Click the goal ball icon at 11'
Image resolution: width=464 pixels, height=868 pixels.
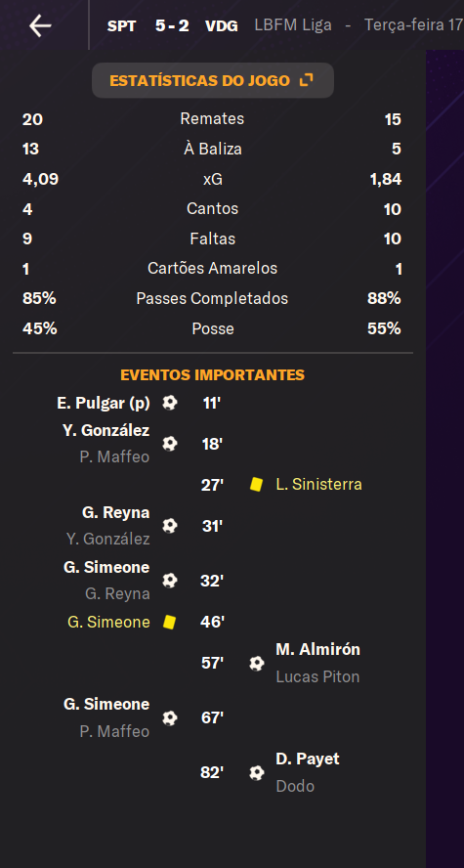point(170,403)
